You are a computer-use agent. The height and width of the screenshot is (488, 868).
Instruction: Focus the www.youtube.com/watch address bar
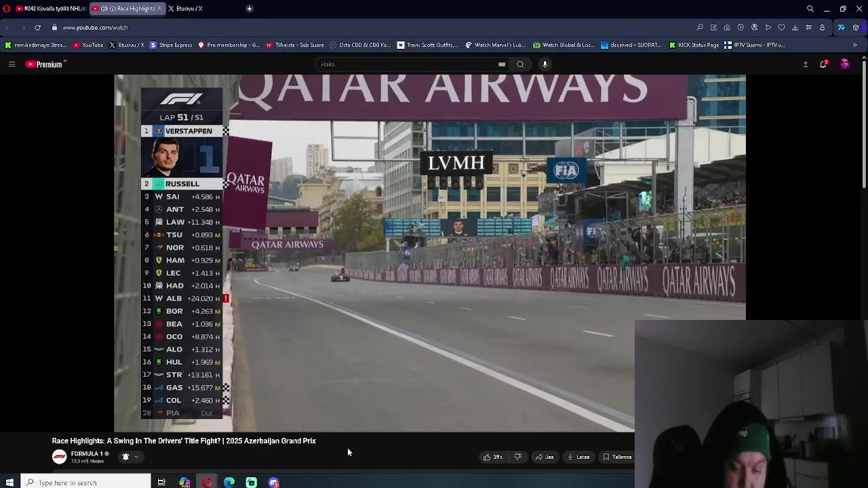pos(95,28)
